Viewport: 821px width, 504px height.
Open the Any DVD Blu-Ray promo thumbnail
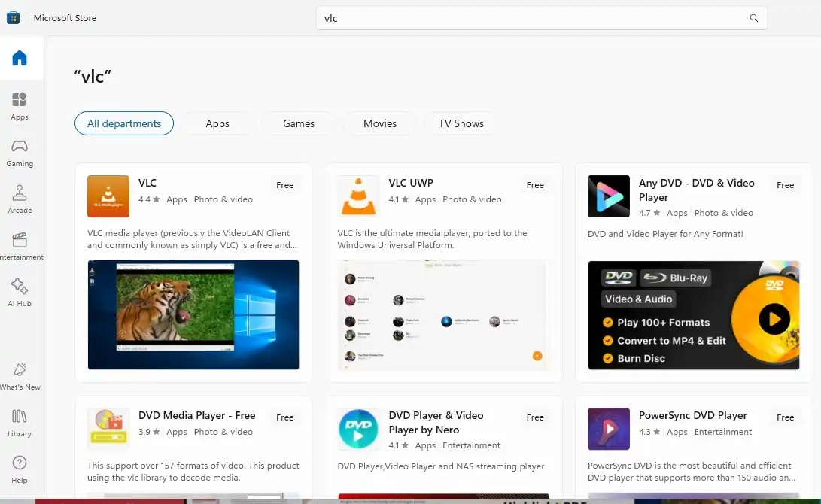click(694, 315)
